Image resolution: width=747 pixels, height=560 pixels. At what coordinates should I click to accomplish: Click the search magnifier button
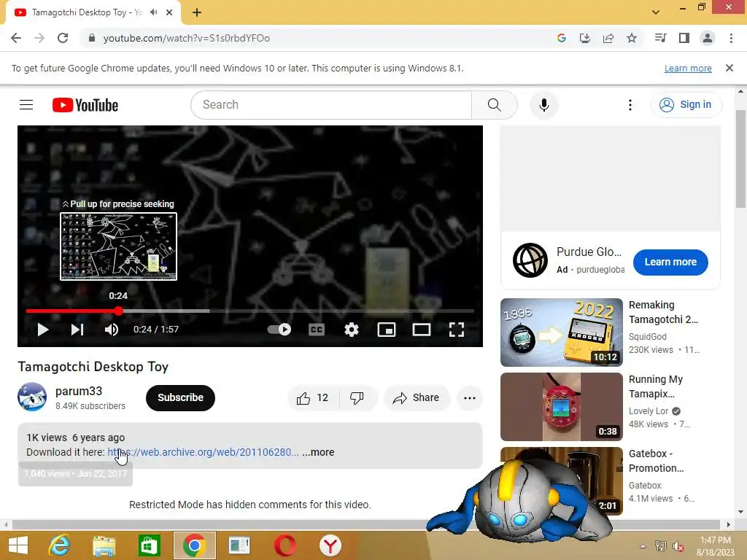tap(494, 105)
